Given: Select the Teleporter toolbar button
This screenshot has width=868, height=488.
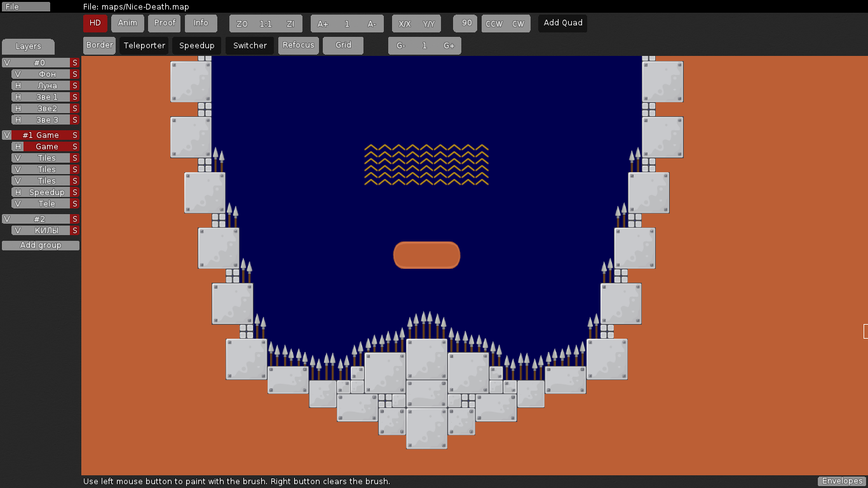Looking at the screenshot, I should (144, 46).
